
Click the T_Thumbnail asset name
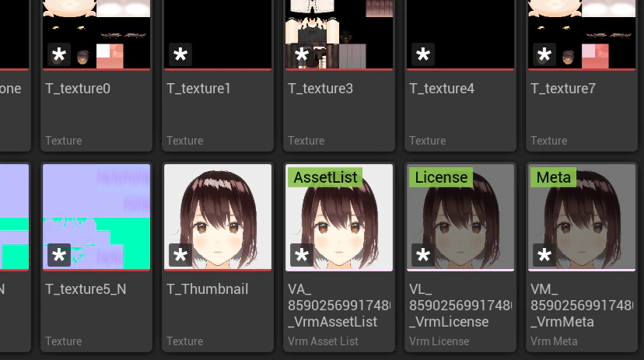click(x=208, y=289)
